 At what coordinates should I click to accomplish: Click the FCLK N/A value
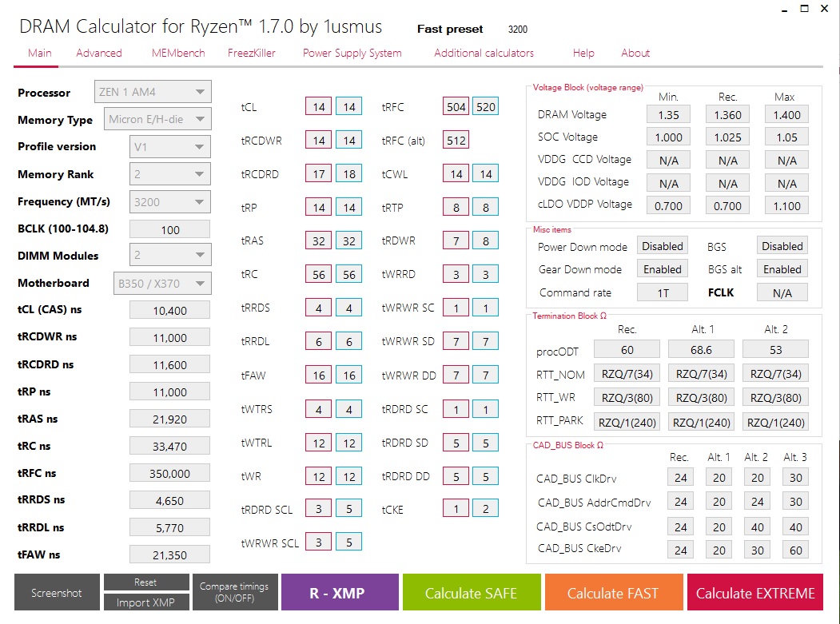pyautogui.click(x=782, y=293)
